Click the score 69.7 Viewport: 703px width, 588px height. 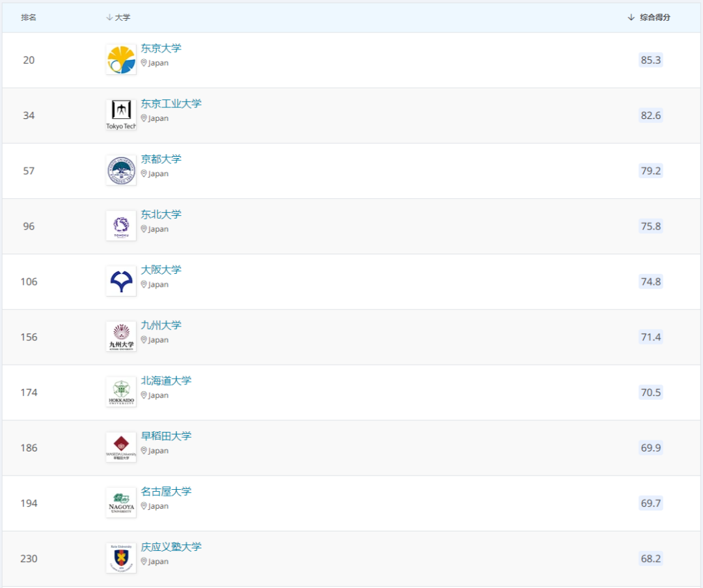tap(650, 503)
